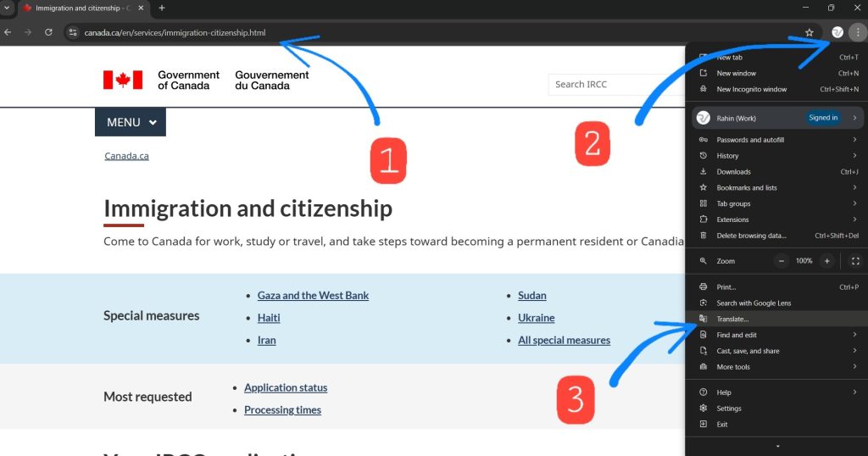Open the Gaza and the West Bank link
Viewport: 868px width, 456px height.
point(313,296)
